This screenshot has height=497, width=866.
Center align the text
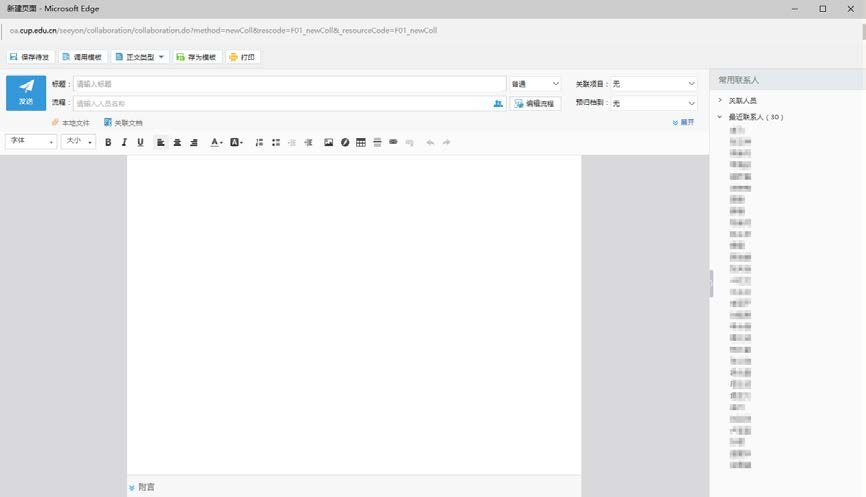click(x=177, y=142)
